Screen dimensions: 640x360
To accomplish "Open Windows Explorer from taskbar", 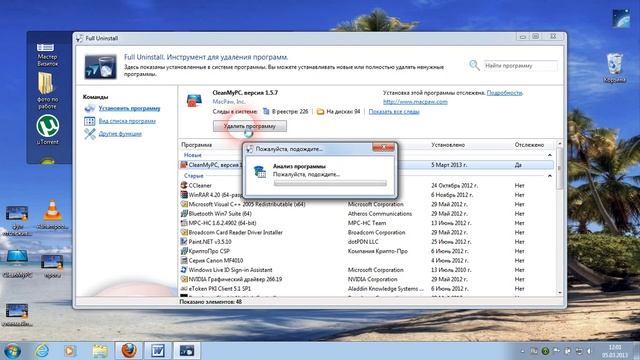I will point(100,351).
